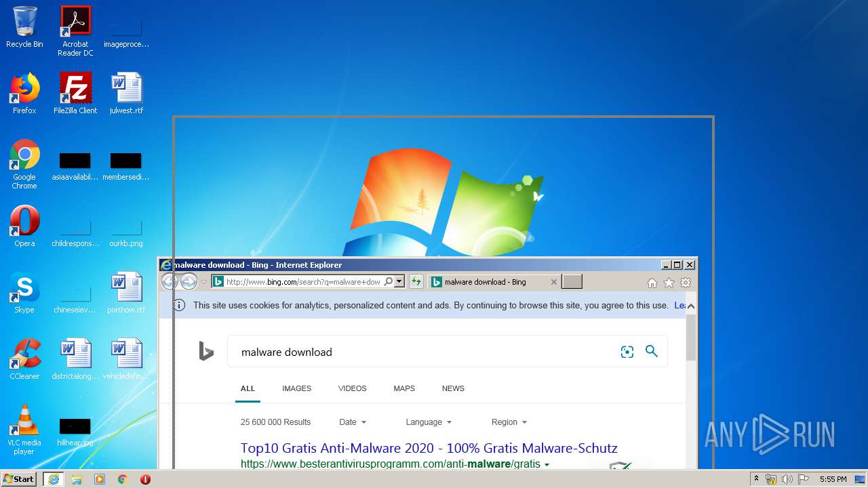The image size is (868, 488).
Task: Launch Google Chrome desktop shortcut
Action: point(24,164)
